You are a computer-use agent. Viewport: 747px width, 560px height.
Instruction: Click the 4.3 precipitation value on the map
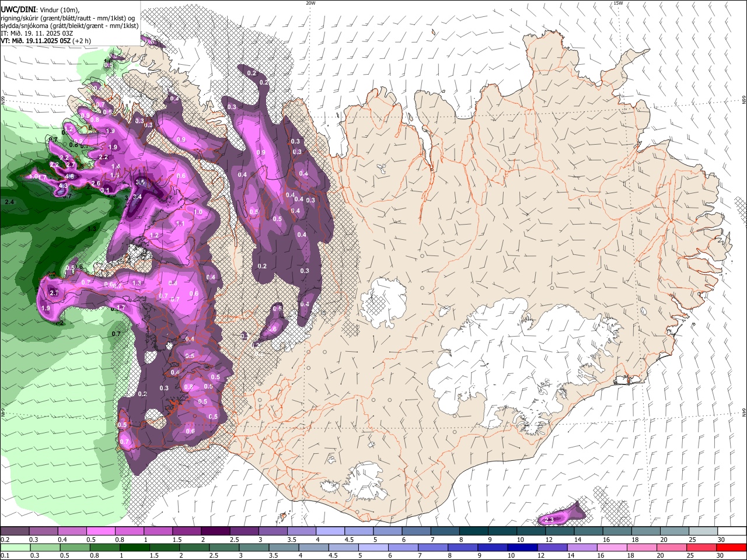coord(64,186)
